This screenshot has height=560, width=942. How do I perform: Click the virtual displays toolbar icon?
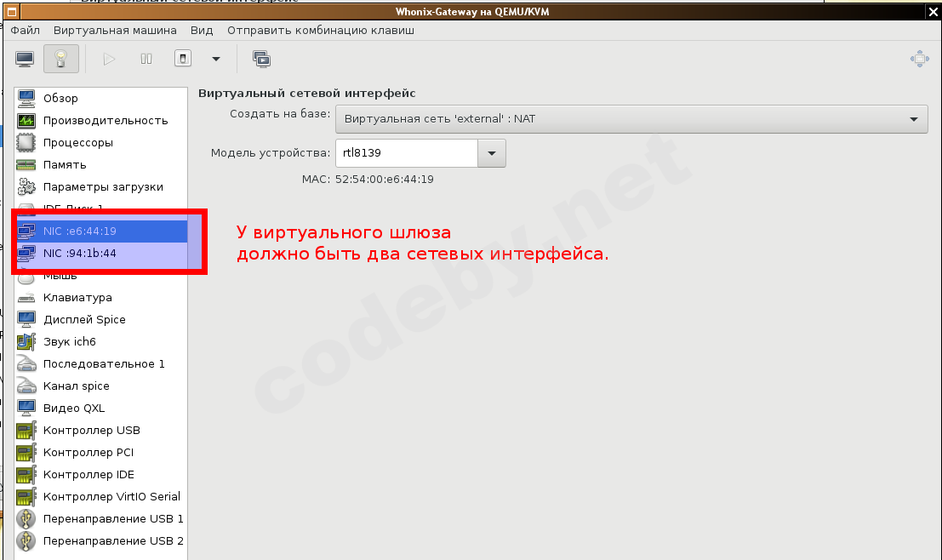tap(261, 58)
